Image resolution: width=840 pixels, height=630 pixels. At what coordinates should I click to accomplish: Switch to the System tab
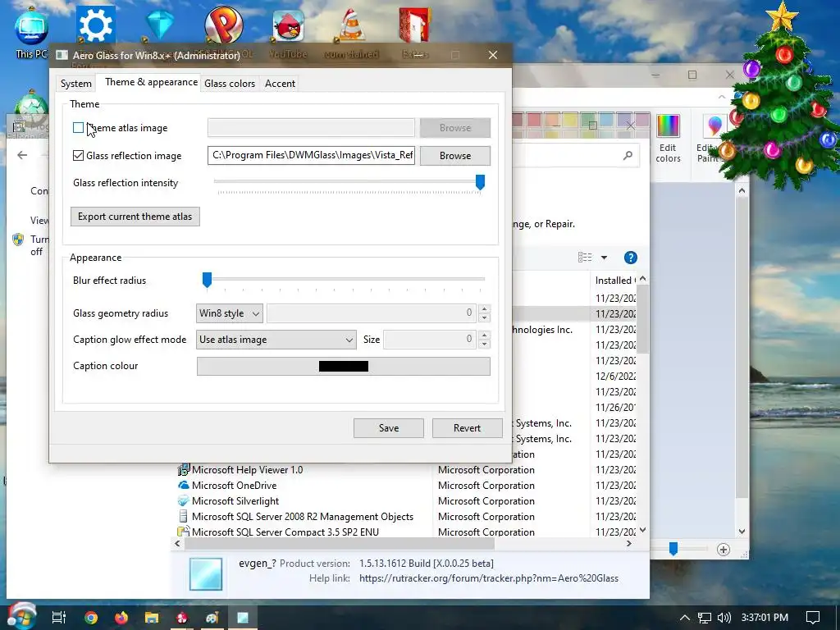[x=76, y=84]
